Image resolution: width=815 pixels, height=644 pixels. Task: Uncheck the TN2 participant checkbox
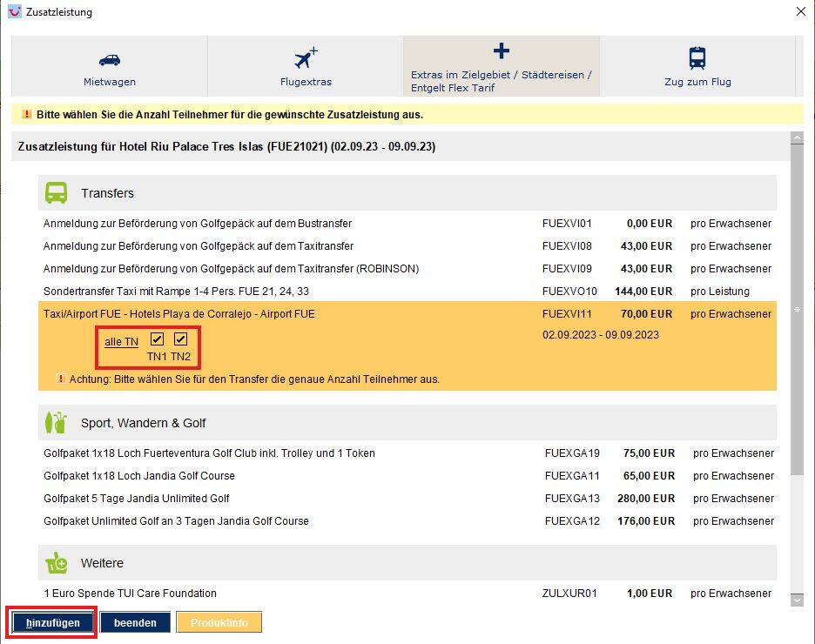coord(180,339)
